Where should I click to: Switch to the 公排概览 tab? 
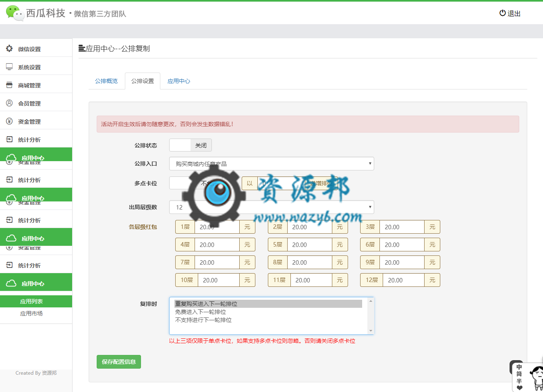pos(106,81)
